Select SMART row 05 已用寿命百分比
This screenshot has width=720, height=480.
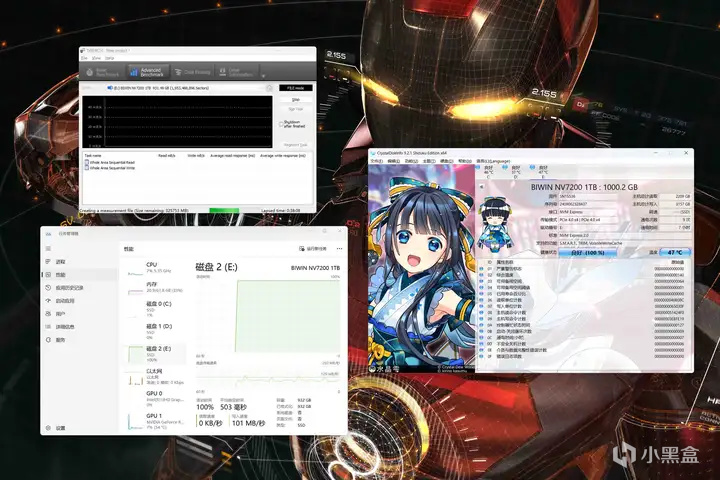tap(583, 294)
